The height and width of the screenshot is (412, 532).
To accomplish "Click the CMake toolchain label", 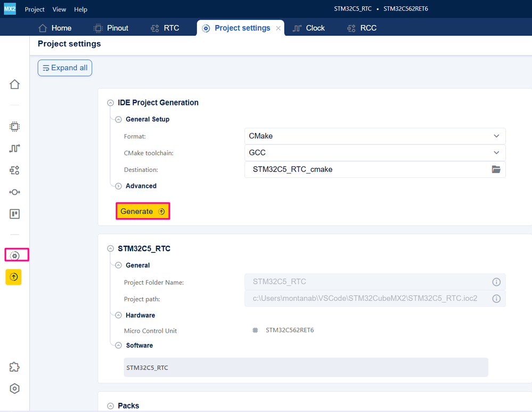I will (x=149, y=153).
